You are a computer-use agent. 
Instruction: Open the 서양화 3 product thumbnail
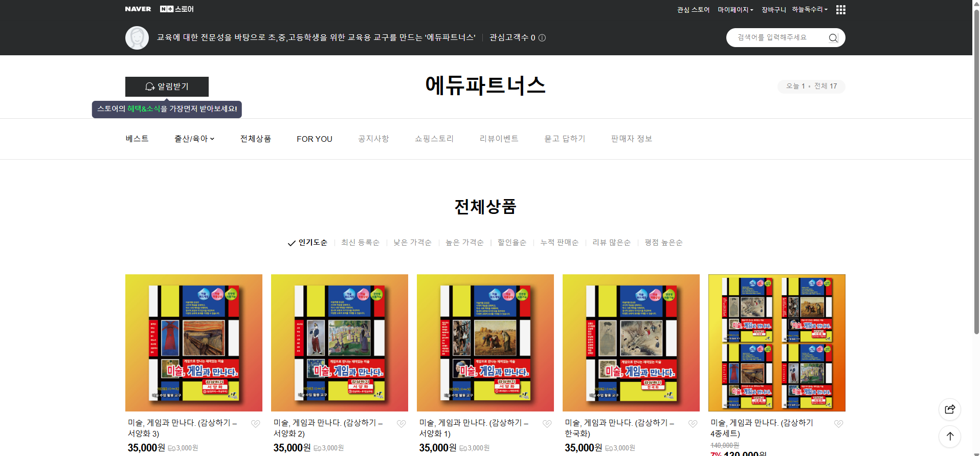194,343
